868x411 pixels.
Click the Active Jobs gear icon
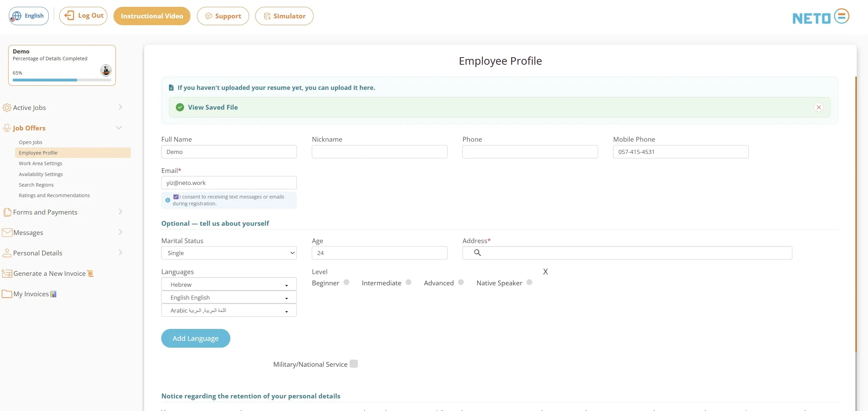click(x=7, y=108)
